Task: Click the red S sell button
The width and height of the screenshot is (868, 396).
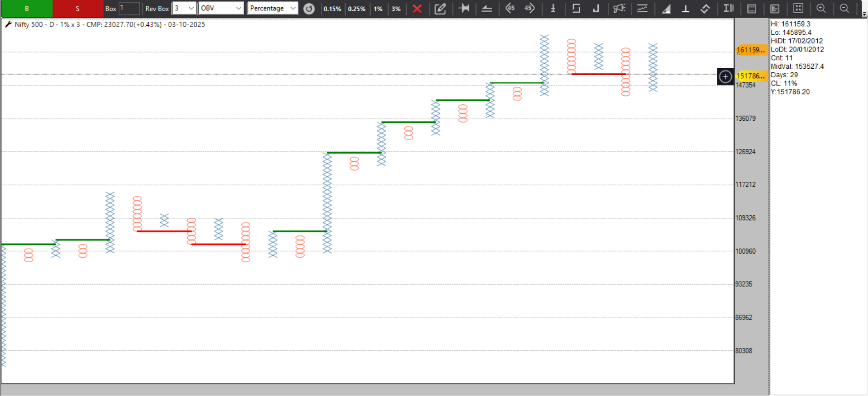Action: point(77,9)
